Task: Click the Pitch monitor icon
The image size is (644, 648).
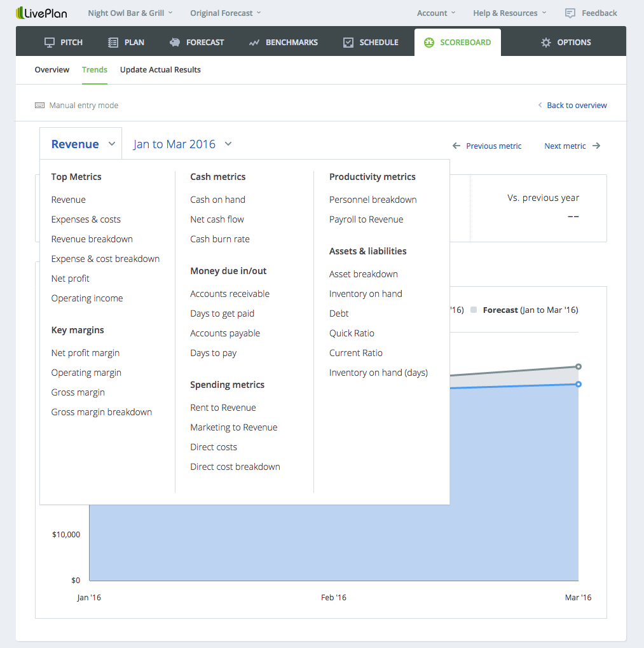Action: click(x=50, y=43)
